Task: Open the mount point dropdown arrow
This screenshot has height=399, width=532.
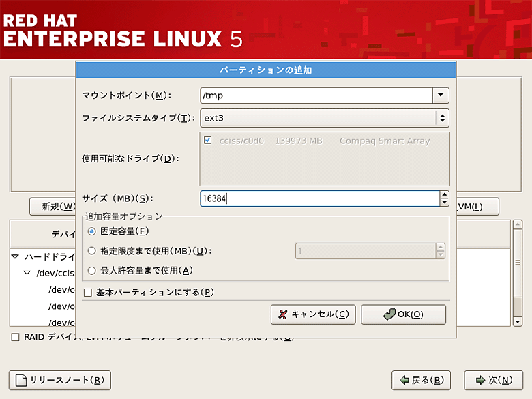Action: click(x=441, y=95)
